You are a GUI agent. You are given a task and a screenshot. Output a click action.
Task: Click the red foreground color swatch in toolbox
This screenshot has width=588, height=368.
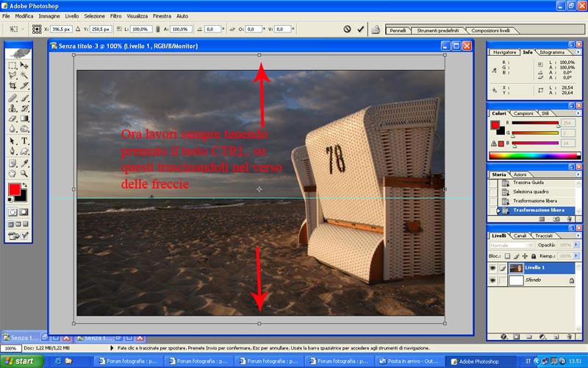[14, 190]
